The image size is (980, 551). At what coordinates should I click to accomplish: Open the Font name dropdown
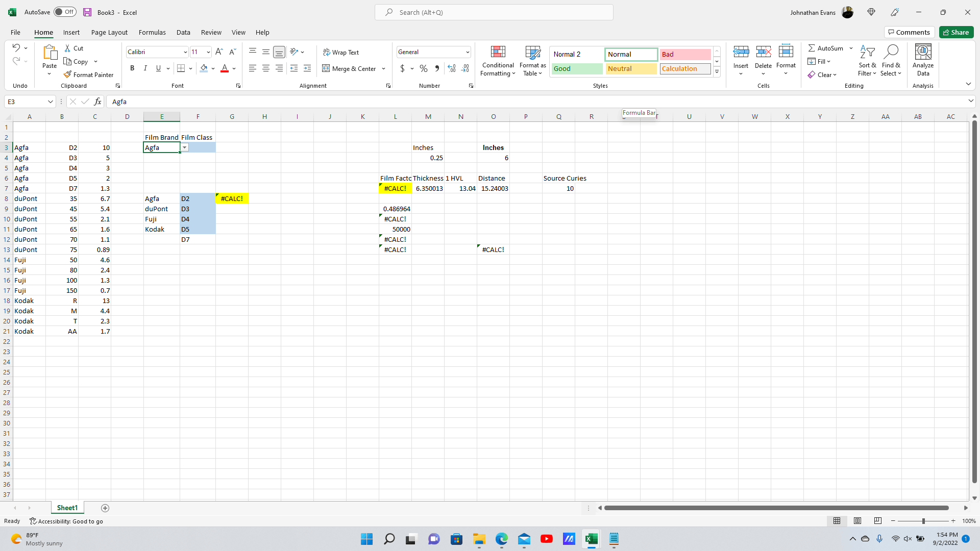click(185, 52)
